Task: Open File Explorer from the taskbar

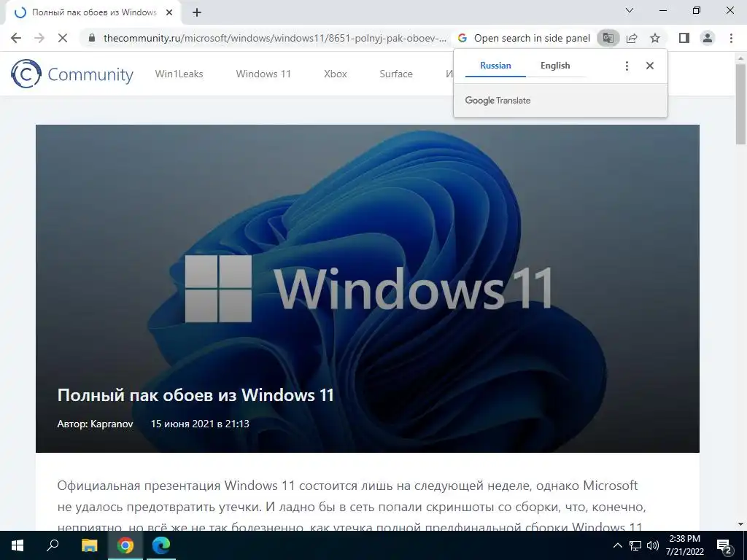Action: (x=89, y=545)
